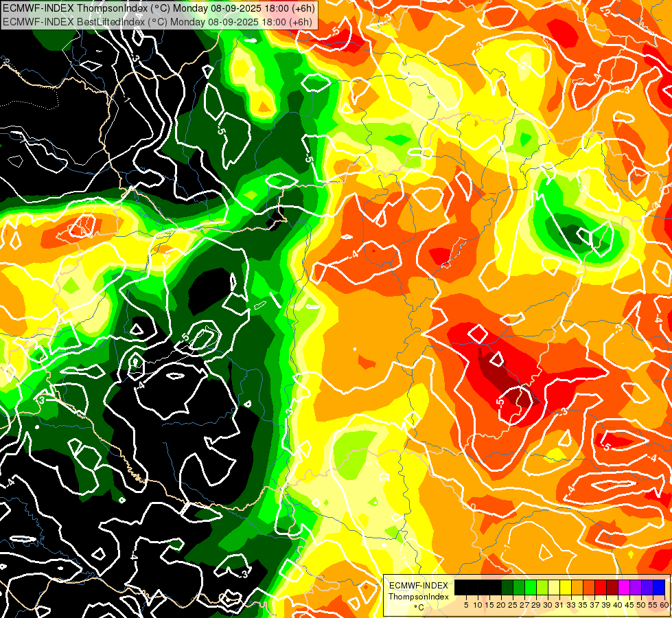Click the legend value '30'
The width and height of the screenshot is (672, 618).
pos(548,605)
